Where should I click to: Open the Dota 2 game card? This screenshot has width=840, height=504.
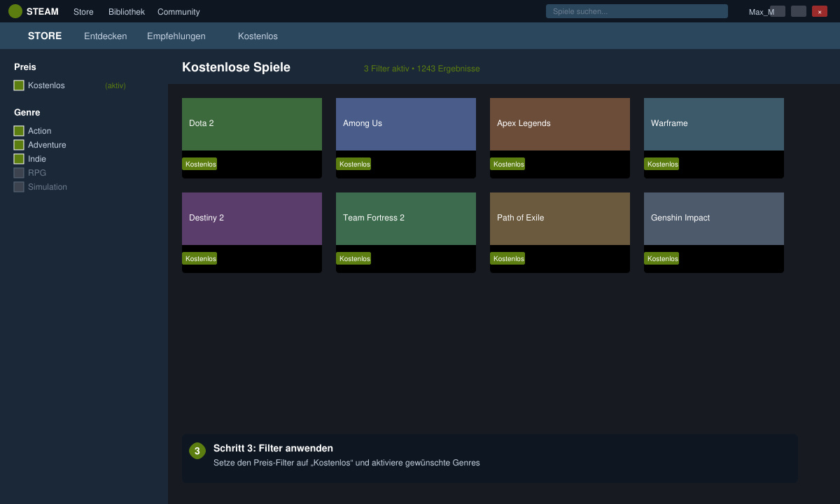(252, 138)
